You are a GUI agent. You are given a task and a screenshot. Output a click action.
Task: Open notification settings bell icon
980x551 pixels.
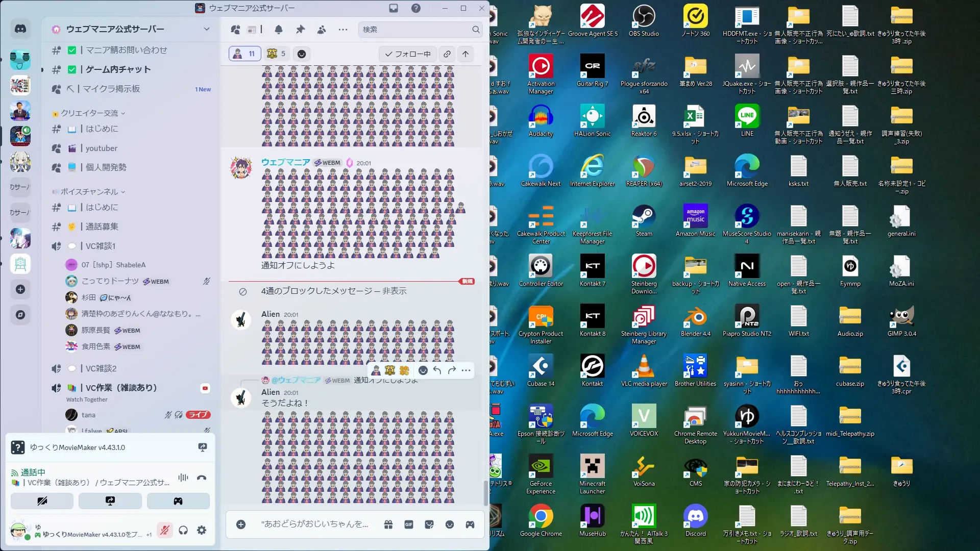[x=279, y=30]
